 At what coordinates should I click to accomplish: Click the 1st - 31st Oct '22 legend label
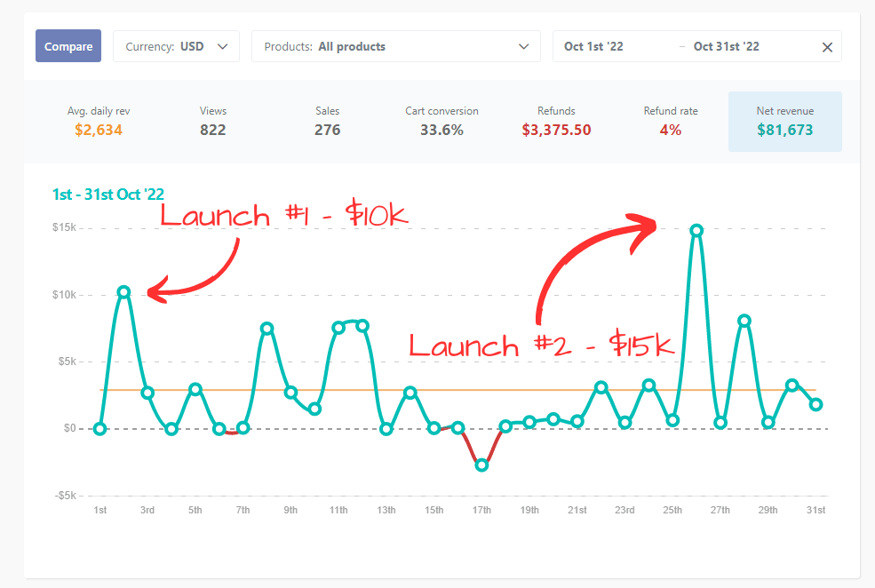[107, 194]
